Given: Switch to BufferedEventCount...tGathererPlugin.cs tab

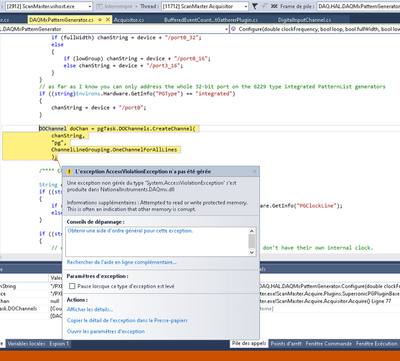Looking at the screenshot, I should point(211,20).
